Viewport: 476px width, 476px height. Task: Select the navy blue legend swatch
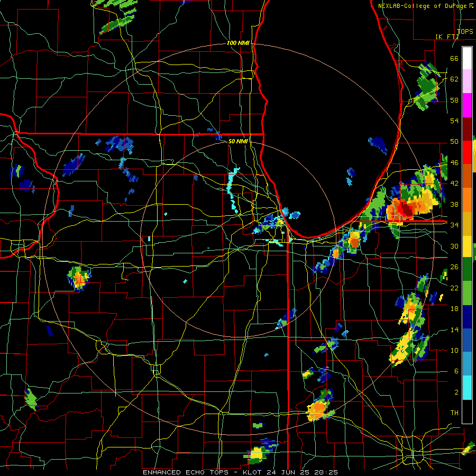(467, 317)
